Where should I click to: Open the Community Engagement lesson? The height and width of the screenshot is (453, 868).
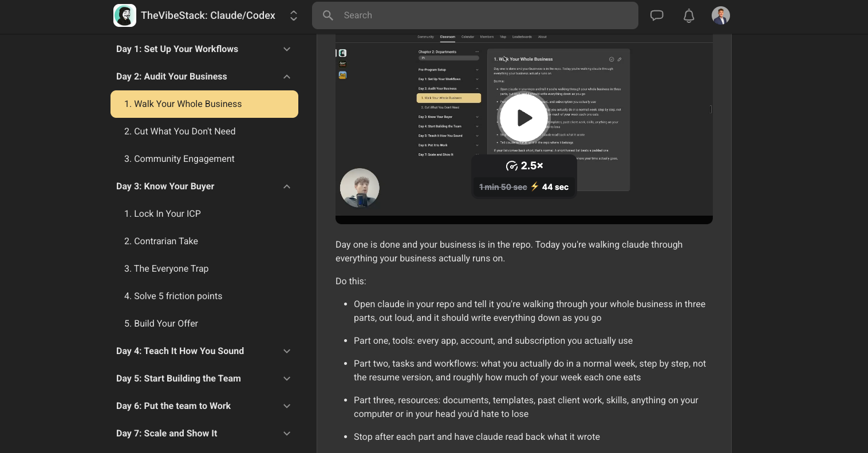coord(204,159)
